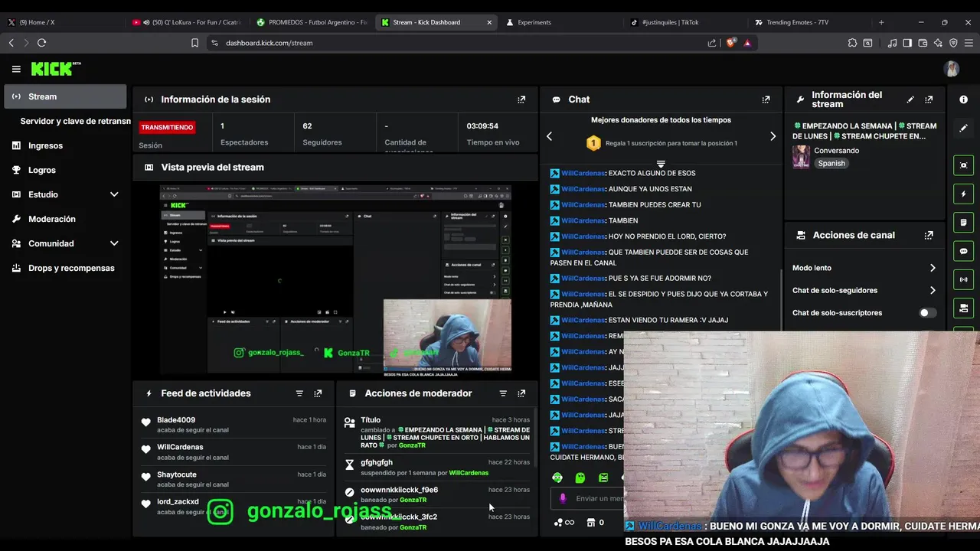The width and height of the screenshot is (980, 551).
Task: Open a new browser tab
Action: click(x=881, y=22)
